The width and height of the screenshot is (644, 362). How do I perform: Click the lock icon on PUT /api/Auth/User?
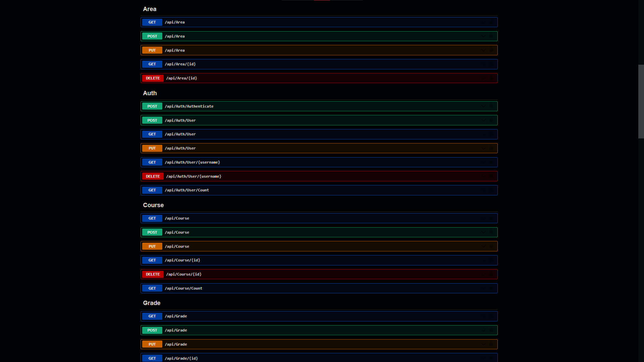pos(491,148)
